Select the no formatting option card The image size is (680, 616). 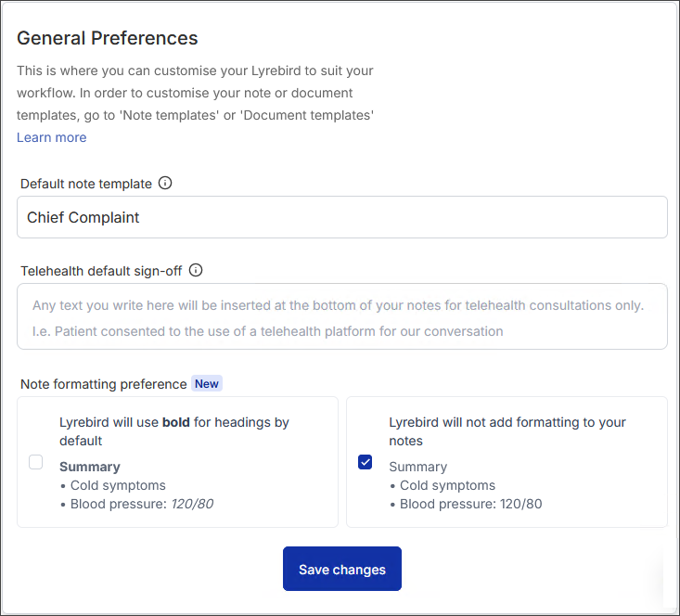(507, 462)
